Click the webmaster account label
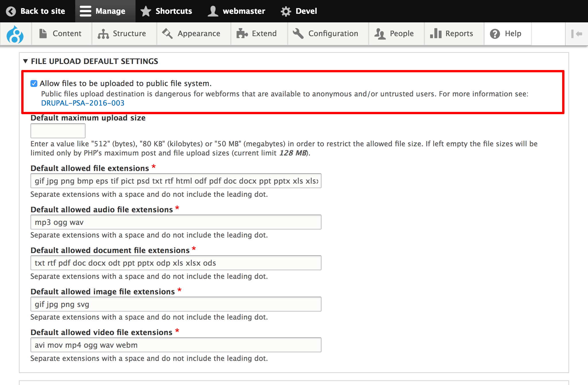Viewport: 588px width, 385px height. 244,11
